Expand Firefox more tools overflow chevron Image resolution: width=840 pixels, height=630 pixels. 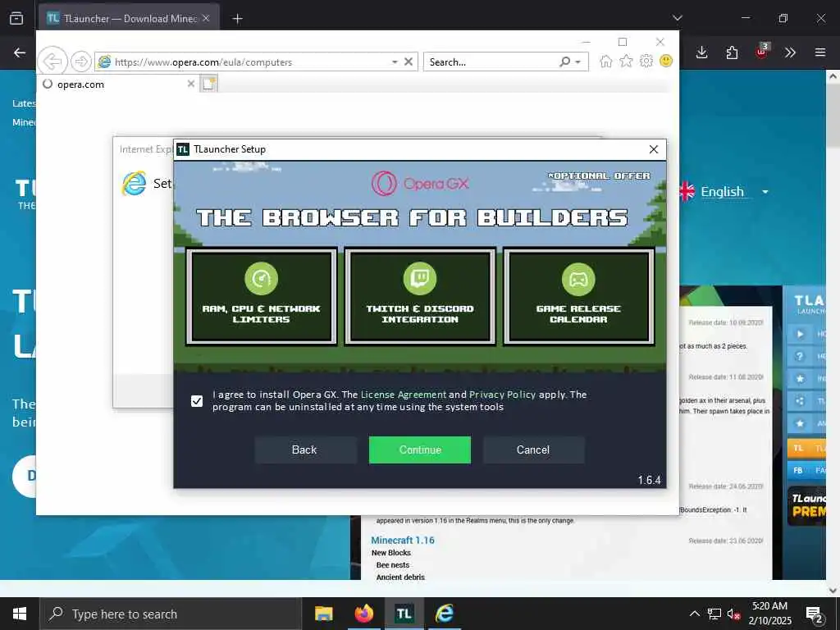tap(790, 52)
